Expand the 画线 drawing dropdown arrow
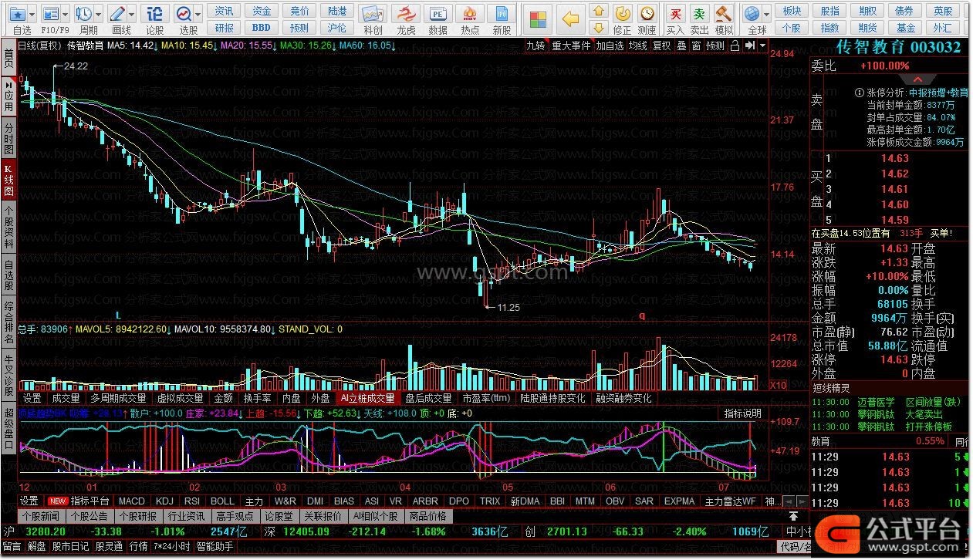Viewport: 973px width, 560px height. click(x=131, y=15)
